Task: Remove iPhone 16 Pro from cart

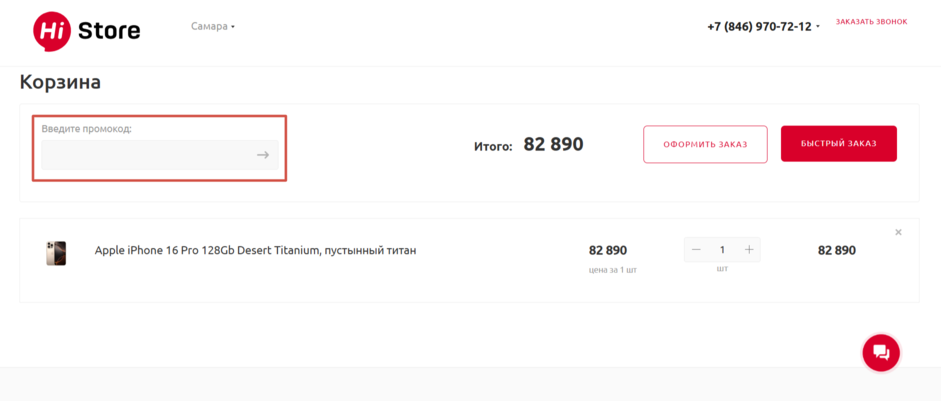Action: pyautogui.click(x=898, y=232)
